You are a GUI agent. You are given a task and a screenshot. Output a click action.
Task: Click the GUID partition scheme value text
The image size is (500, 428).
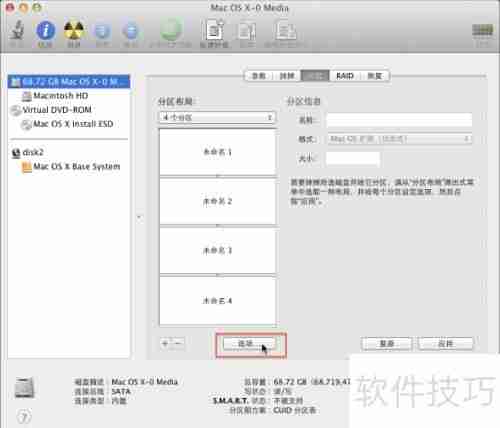point(294,410)
